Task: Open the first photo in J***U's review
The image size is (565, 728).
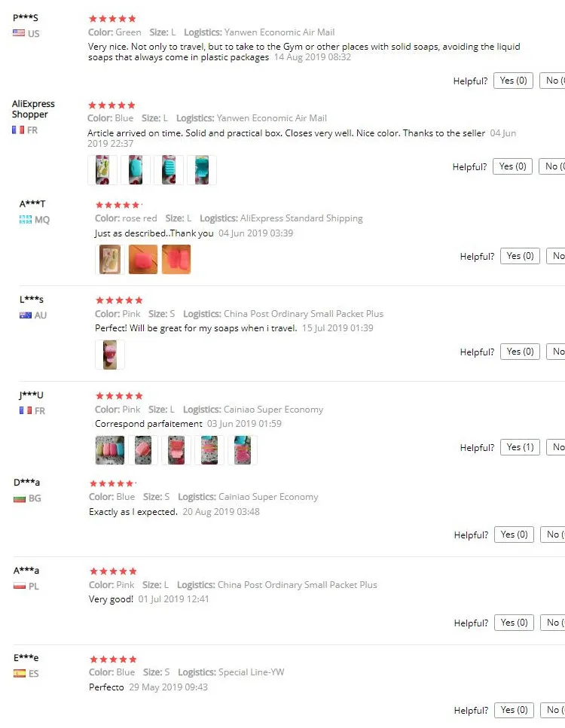Action: 110,450
